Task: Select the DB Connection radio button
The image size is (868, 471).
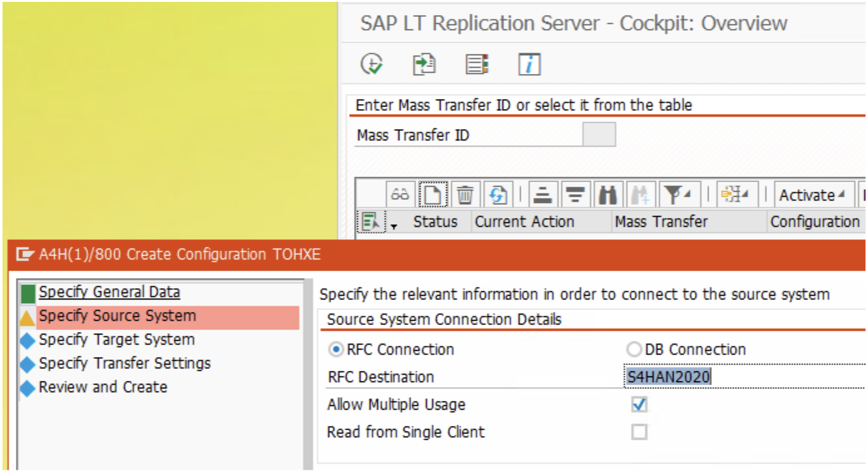Action: coord(634,349)
